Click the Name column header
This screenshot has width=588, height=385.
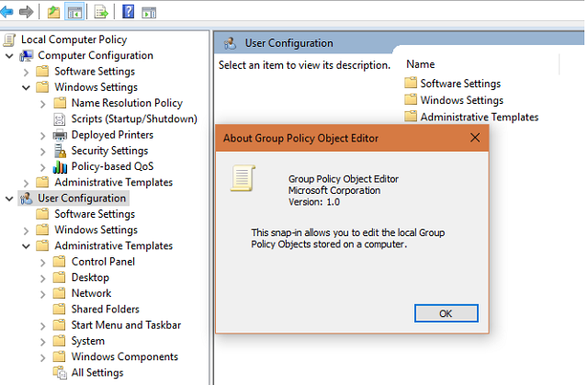tap(420, 64)
